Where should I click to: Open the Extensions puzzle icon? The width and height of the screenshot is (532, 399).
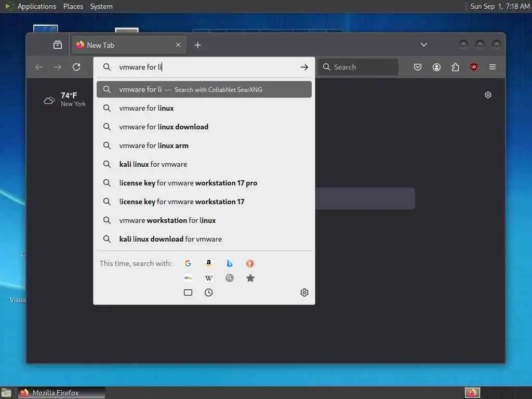[x=455, y=67]
